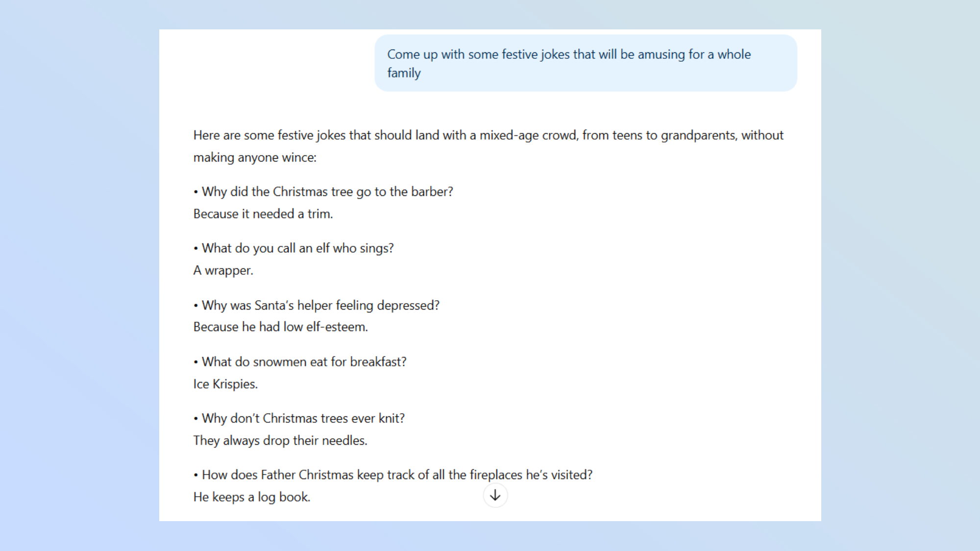Click the Santa's helper depressed joke question
Image resolution: width=980 pixels, height=551 pixels.
pos(320,306)
